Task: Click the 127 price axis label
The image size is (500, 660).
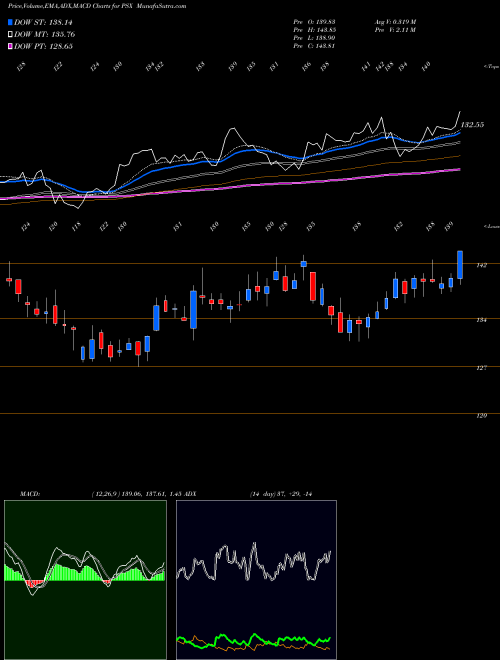Action: tap(481, 368)
